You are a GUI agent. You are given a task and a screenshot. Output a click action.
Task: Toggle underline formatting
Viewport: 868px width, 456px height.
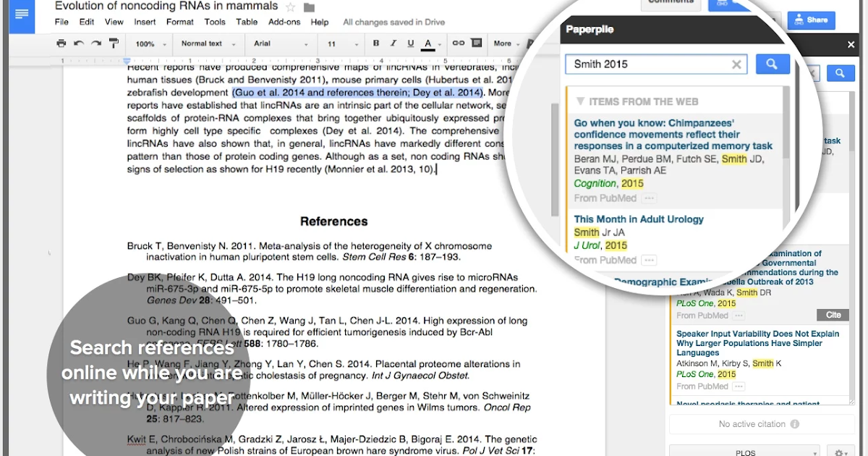pos(411,43)
